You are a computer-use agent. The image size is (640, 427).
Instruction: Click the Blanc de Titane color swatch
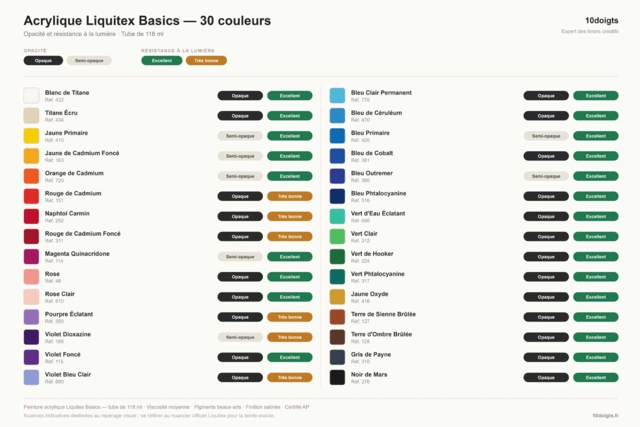pyautogui.click(x=31, y=96)
